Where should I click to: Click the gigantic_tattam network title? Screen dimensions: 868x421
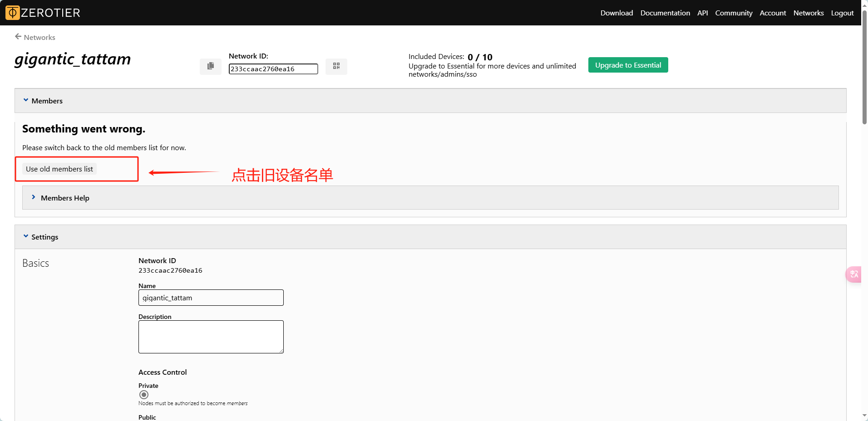click(73, 59)
